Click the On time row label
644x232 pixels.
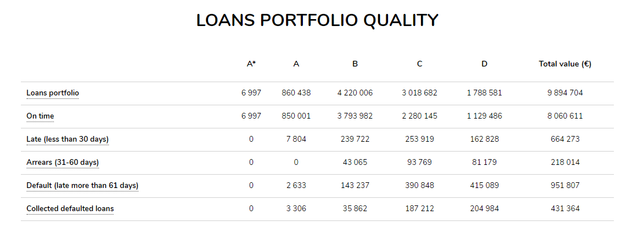40,116
